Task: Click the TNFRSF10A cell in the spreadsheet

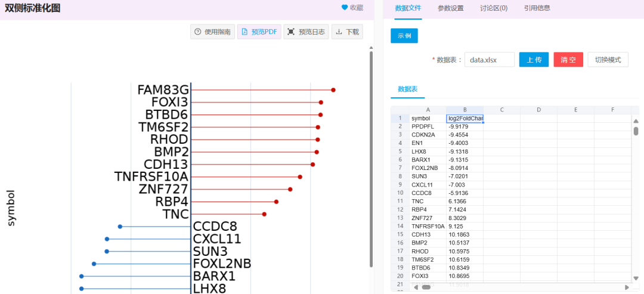Action: point(428,226)
